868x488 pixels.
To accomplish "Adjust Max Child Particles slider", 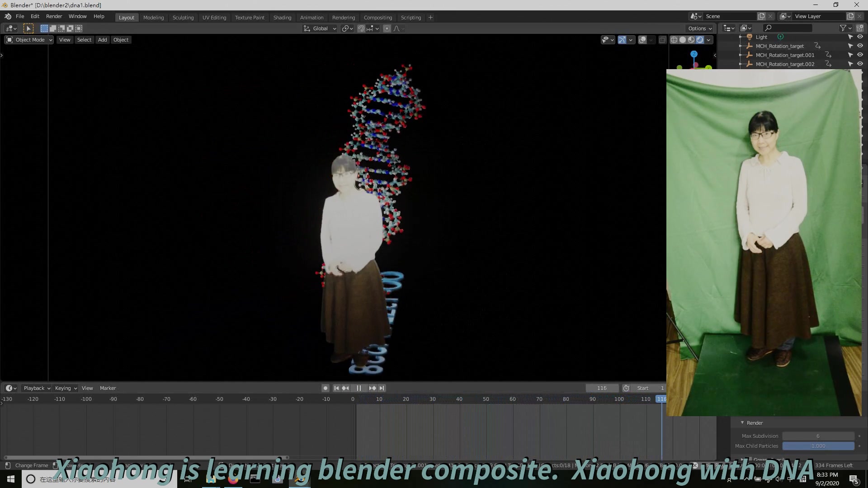I will click(818, 446).
